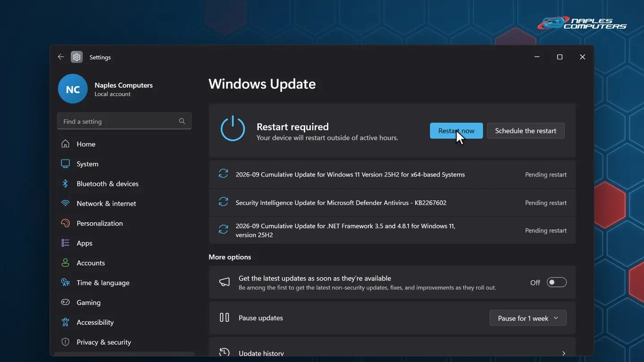Toggle Get the latest updates switch

557,282
